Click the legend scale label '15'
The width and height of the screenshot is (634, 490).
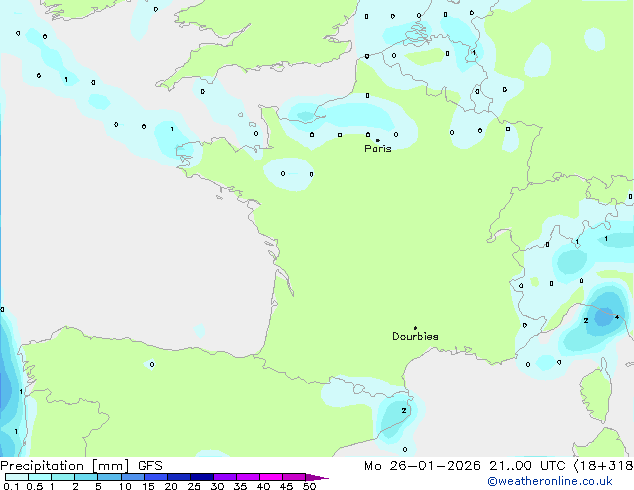tap(148, 486)
